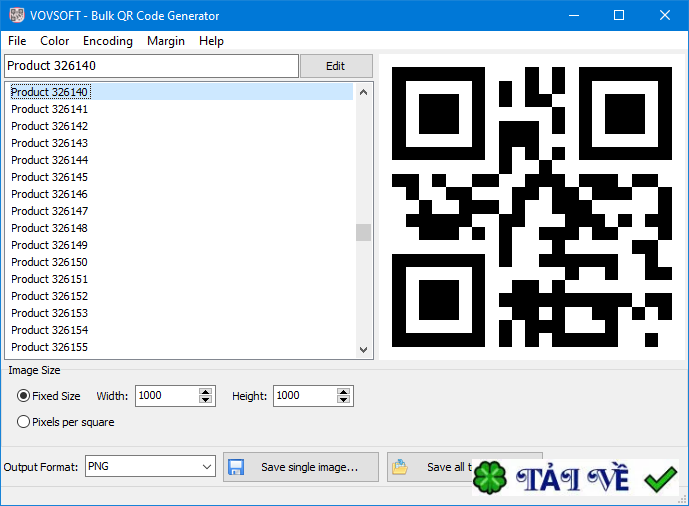Increase Width using the spinner arrows
Image resolution: width=689 pixels, height=506 pixels.
(x=206, y=392)
